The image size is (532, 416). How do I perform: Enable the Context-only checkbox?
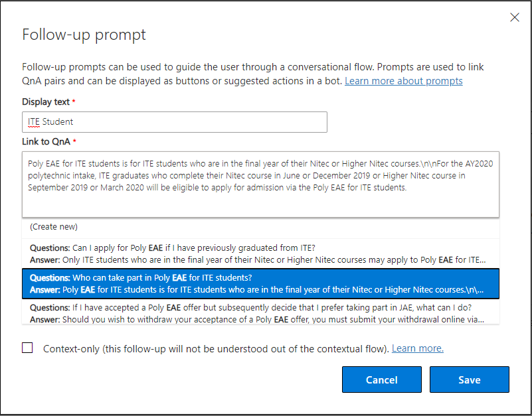pos(27,348)
